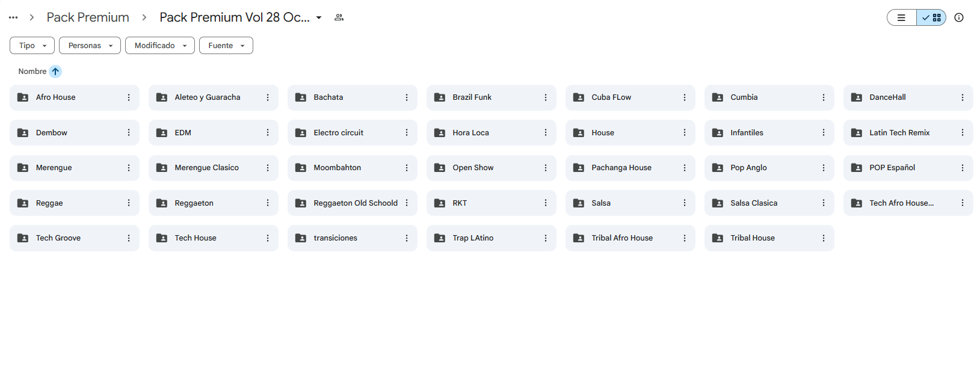Click the Nombre column sort label

(32, 72)
